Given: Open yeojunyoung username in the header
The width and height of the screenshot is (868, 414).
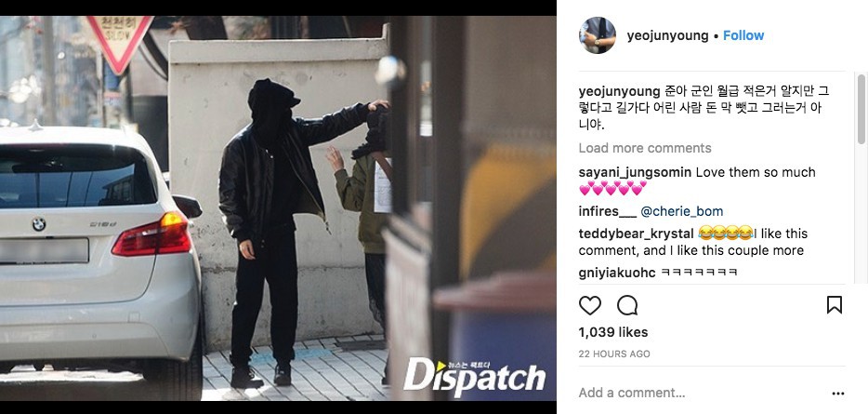Looking at the screenshot, I should [667, 36].
